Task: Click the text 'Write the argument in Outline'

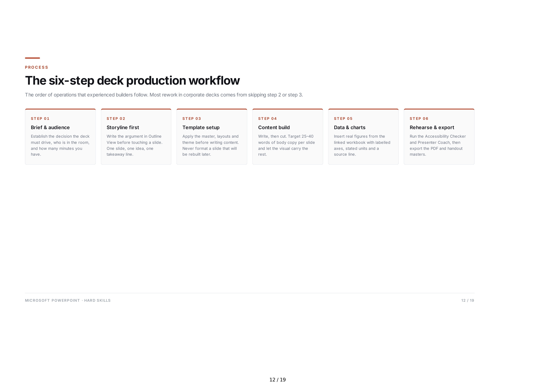Action: click(x=134, y=136)
